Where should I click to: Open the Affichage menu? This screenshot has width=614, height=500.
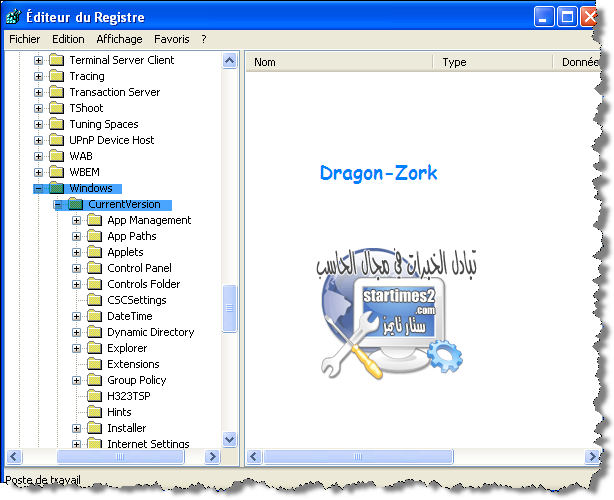tap(119, 39)
